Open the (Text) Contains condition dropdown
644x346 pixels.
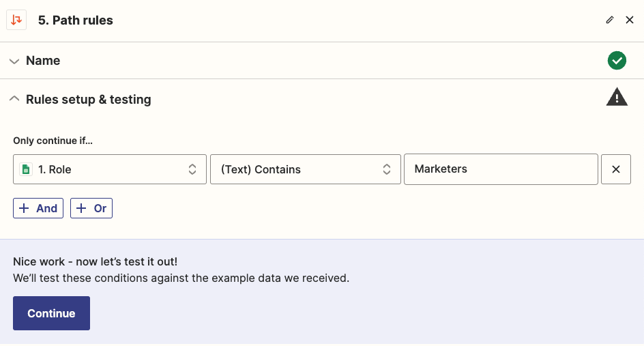[305, 169]
